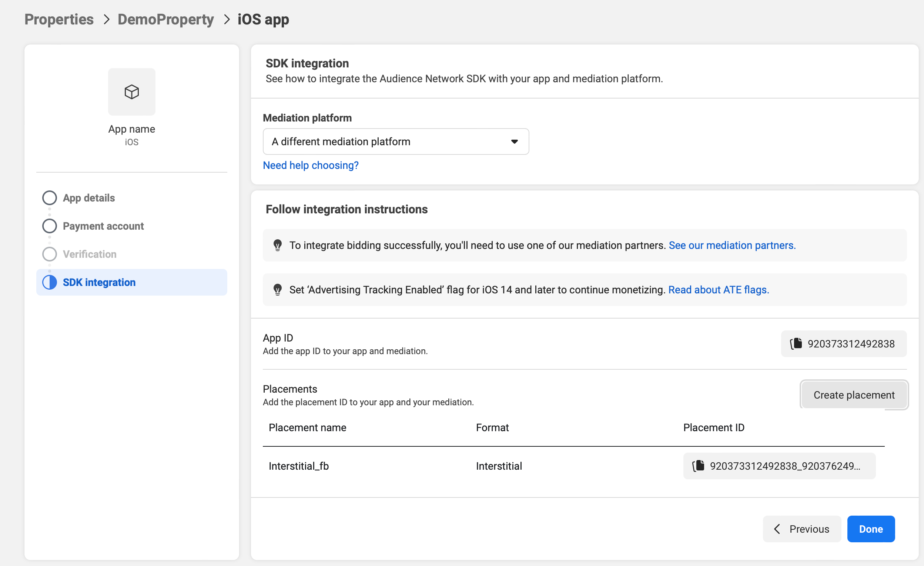This screenshot has height=566, width=924.
Task: Open the SDK integration sidebar item
Action: [99, 282]
